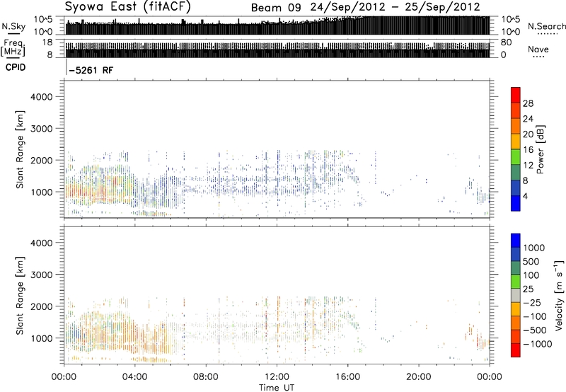Click the 'Syowa East (fitACF)' title
Image resolution: width=566 pixels, height=392 pixels.
point(128,6)
